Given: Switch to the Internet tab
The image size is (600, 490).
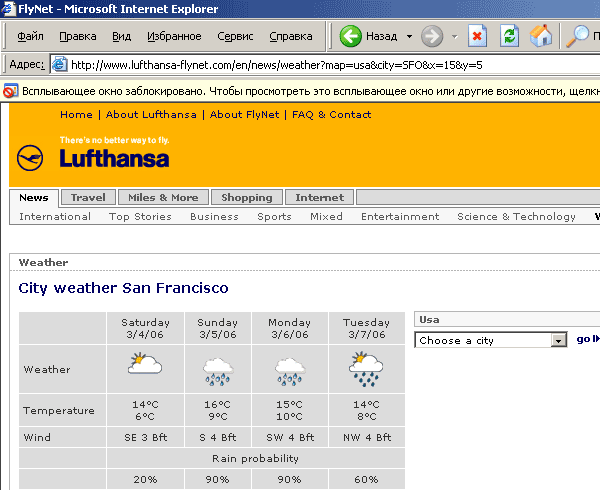Looking at the screenshot, I should (320, 197).
